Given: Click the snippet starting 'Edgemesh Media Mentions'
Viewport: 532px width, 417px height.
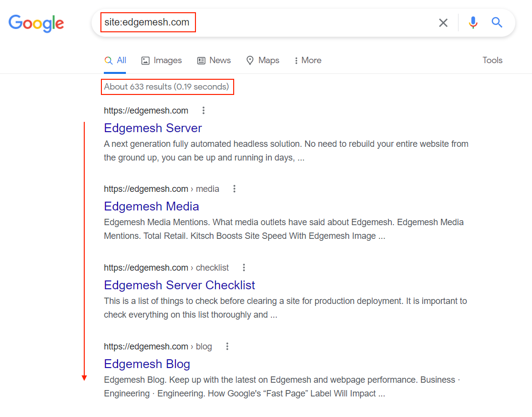Looking at the screenshot, I should click(284, 229).
